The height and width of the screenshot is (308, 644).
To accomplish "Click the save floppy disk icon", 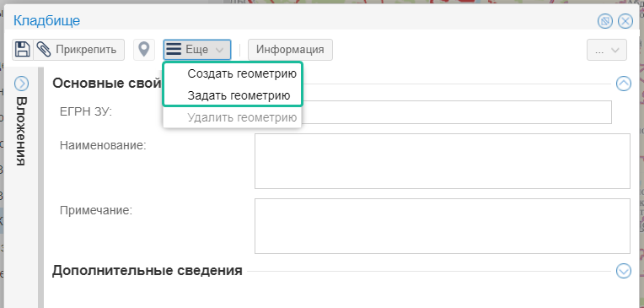I will point(23,50).
